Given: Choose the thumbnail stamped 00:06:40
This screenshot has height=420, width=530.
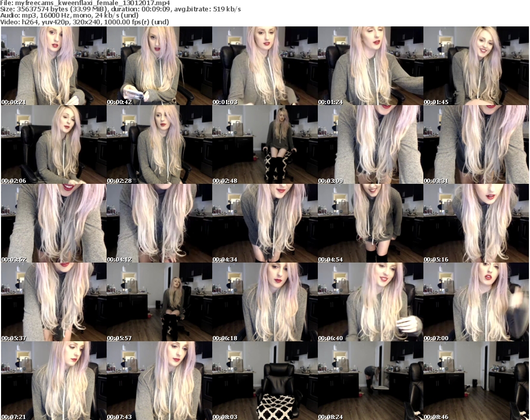Looking at the screenshot, I should pyautogui.click(x=371, y=302).
